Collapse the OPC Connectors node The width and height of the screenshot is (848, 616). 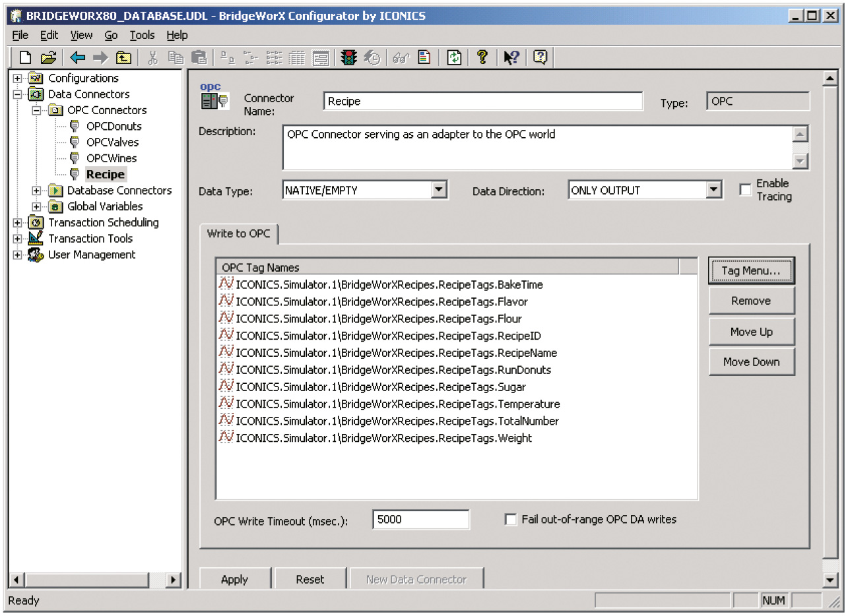pyautogui.click(x=37, y=110)
